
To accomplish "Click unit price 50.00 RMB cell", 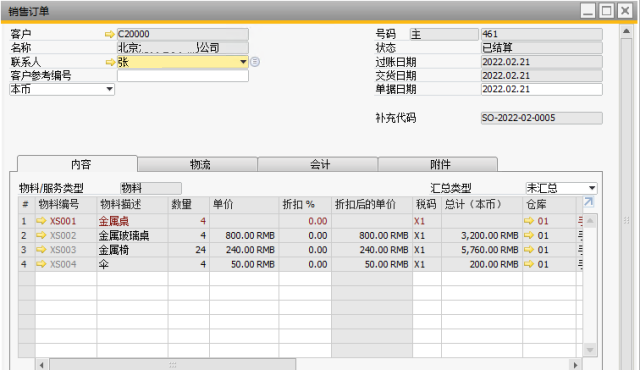I will [x=244, y=264].
